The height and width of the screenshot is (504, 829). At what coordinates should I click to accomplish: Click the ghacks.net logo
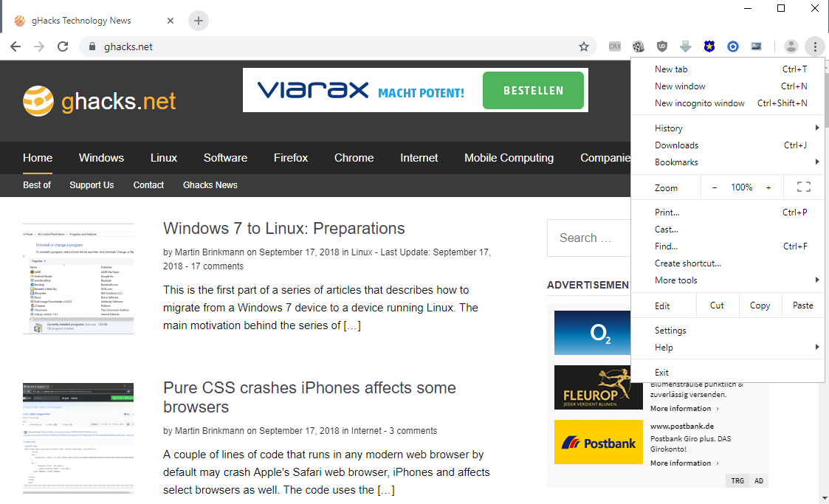click(x=100, y=101)
